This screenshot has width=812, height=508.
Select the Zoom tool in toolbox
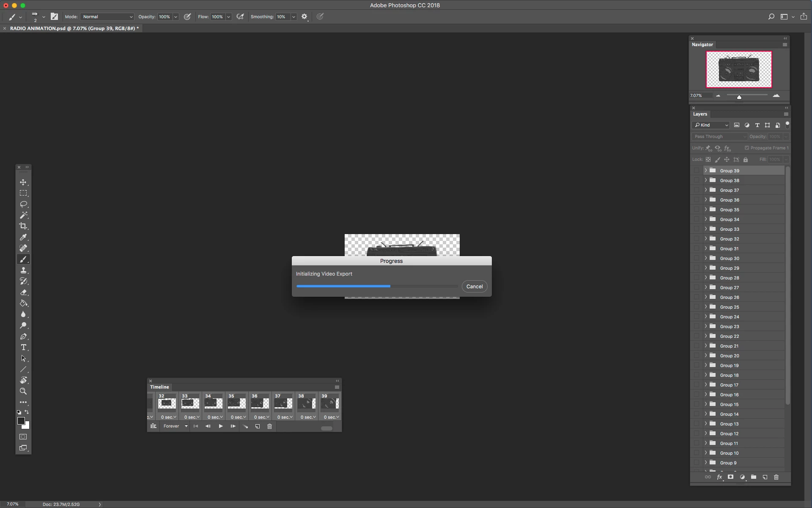click(23, 391)
